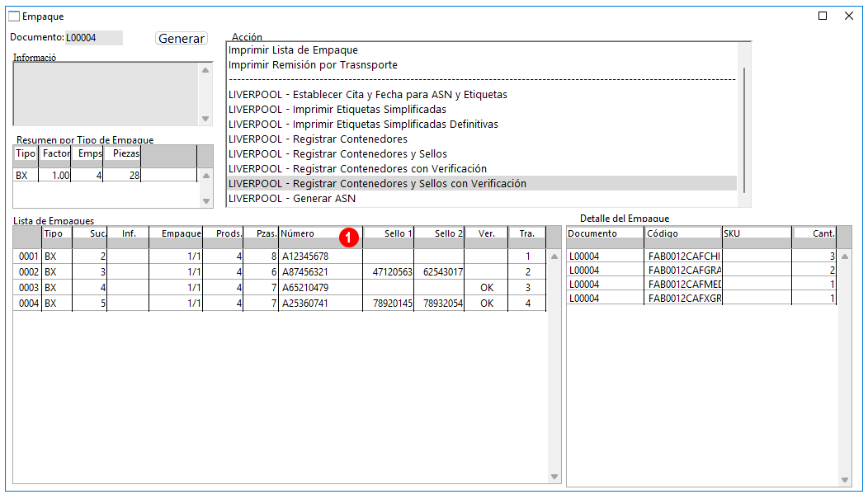Click code FAB0012CAFCHI in Detalle

(684, 257)
